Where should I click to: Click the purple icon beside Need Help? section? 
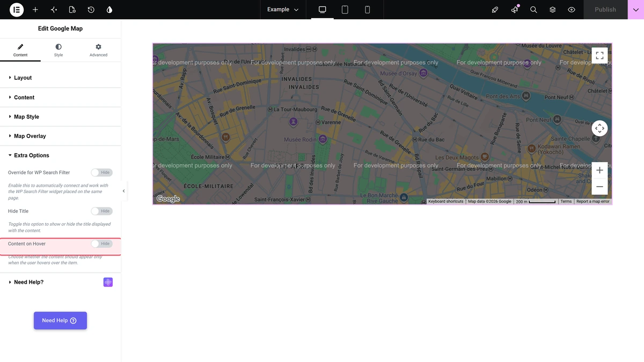tap(108, 282)
